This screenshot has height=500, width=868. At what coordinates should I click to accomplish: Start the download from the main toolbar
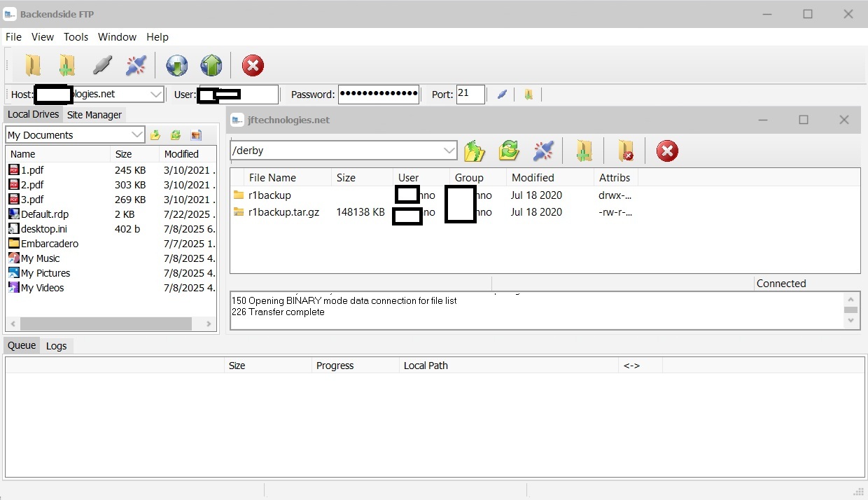176,65
